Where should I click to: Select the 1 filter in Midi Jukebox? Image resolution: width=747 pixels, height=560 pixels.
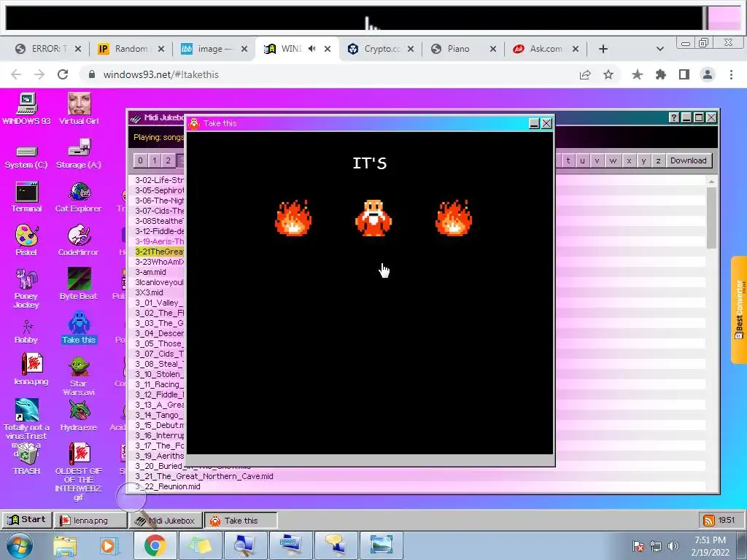point(155,160)
